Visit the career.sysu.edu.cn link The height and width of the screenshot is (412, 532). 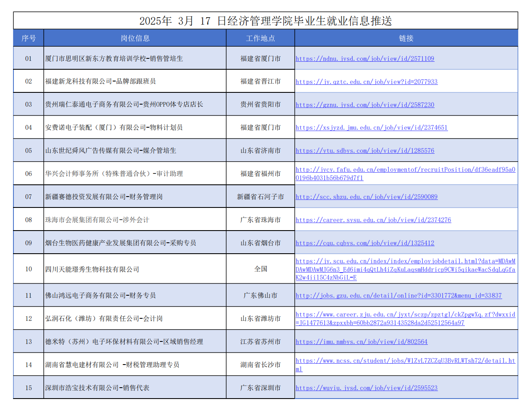point(373,220)
